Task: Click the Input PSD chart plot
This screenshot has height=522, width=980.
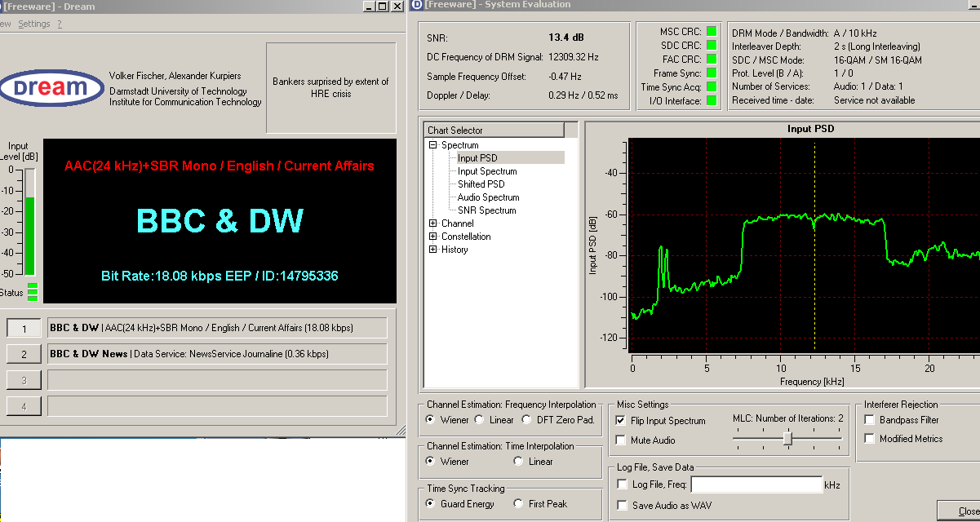Action: [805, 244]
